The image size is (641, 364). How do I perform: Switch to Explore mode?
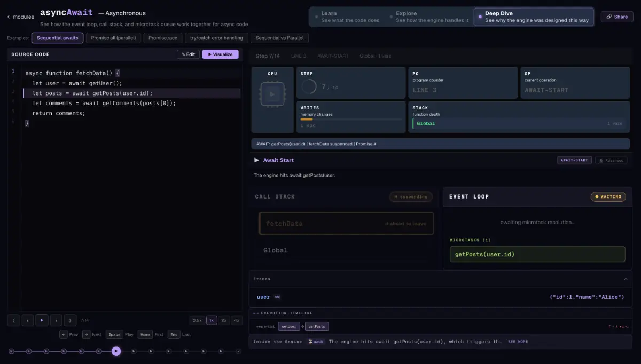(x=432, y=17)
